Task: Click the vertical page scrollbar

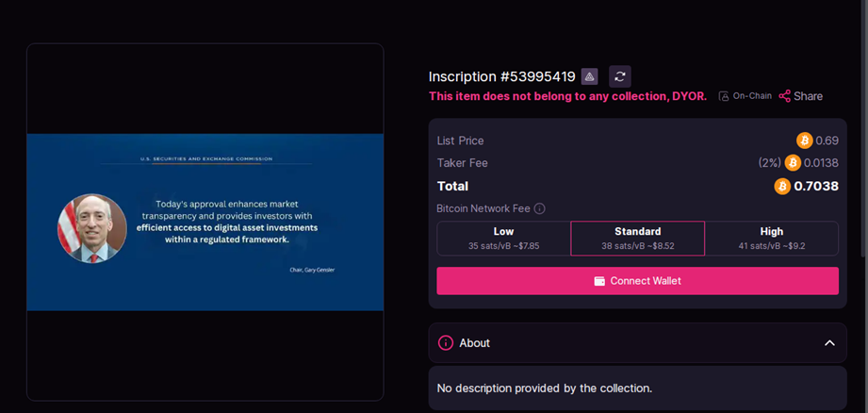Action: click(863, 127)
